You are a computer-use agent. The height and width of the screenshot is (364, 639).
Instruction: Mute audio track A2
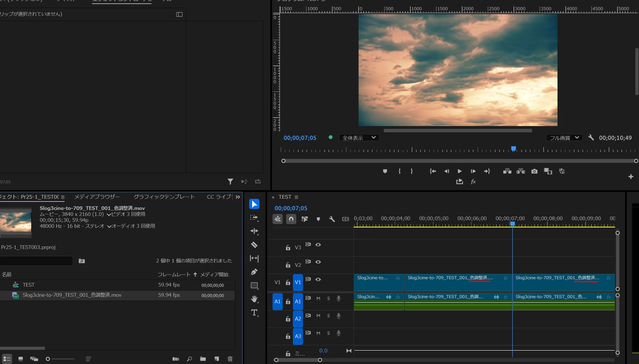click(x=318, y=316)
